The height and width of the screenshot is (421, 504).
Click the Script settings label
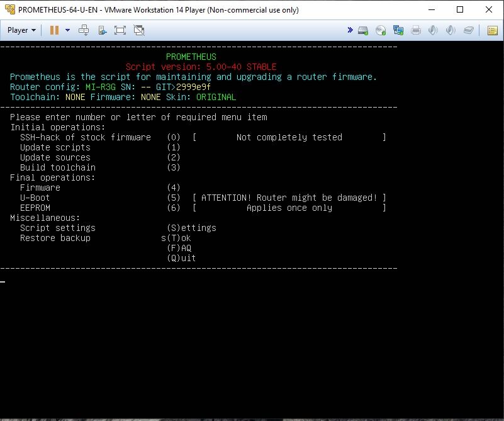[x=58, y=228]
